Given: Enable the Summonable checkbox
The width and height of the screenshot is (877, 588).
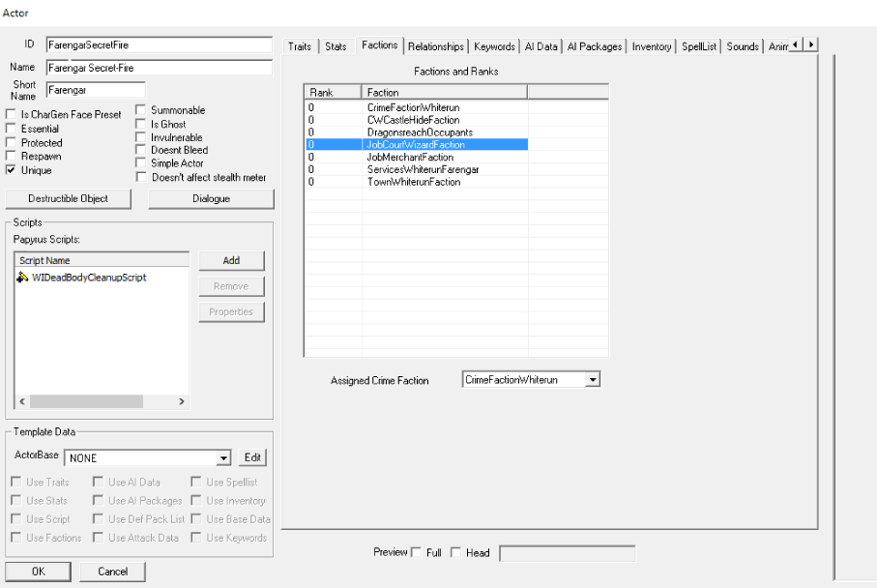Looking at the screenshot, I should (x=141, y=109).
